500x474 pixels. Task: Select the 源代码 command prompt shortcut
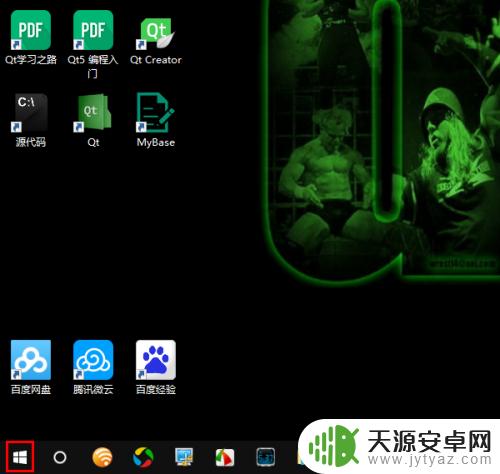[x=31, y=121]
